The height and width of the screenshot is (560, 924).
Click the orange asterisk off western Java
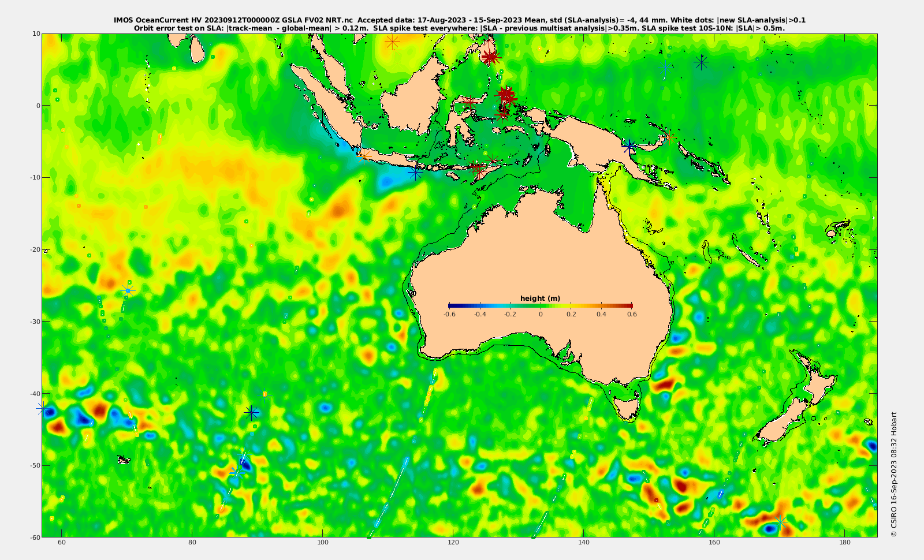363,156
